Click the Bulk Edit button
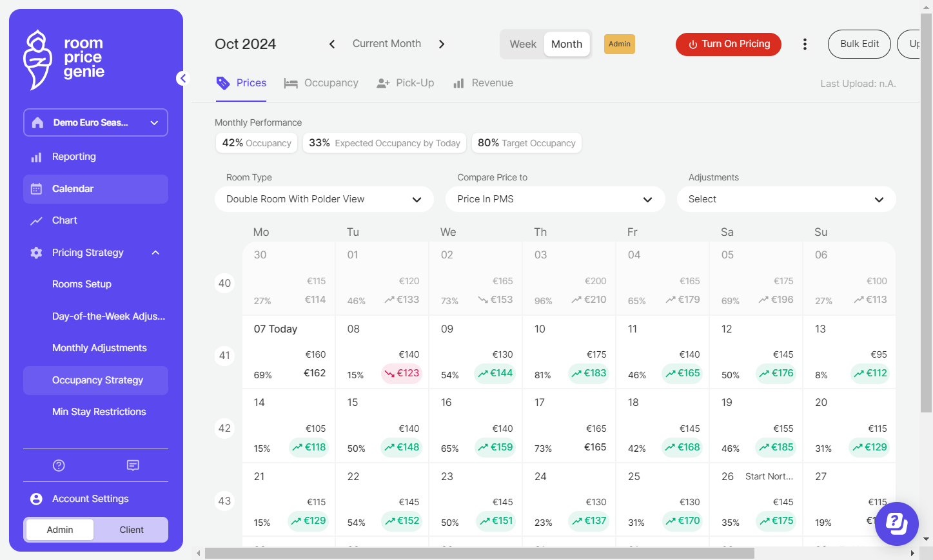This screenshot has width=933, height=560. coord(859,44)
